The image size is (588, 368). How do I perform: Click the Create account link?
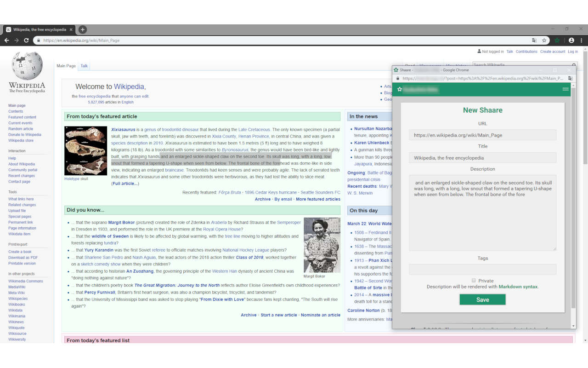point(553,52)
